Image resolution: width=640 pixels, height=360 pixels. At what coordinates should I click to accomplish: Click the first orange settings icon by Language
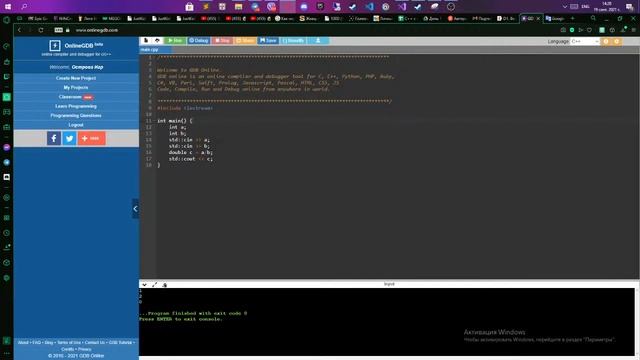(606, 41)
